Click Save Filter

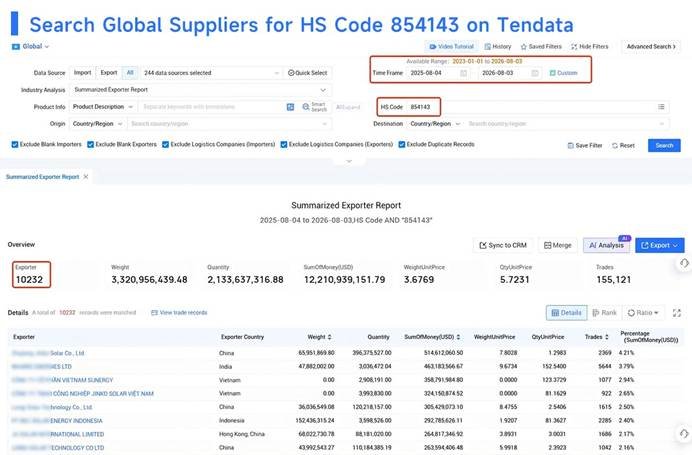585,145
